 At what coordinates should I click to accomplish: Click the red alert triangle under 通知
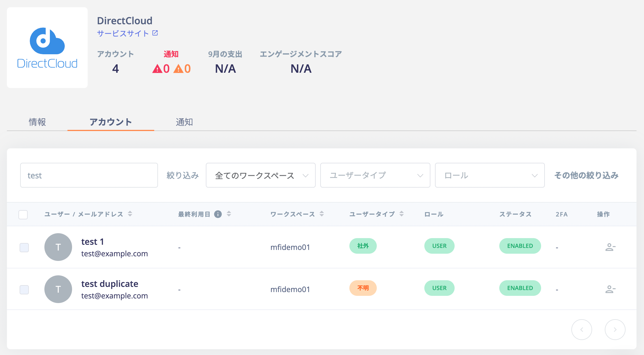[x=157, y=68]
